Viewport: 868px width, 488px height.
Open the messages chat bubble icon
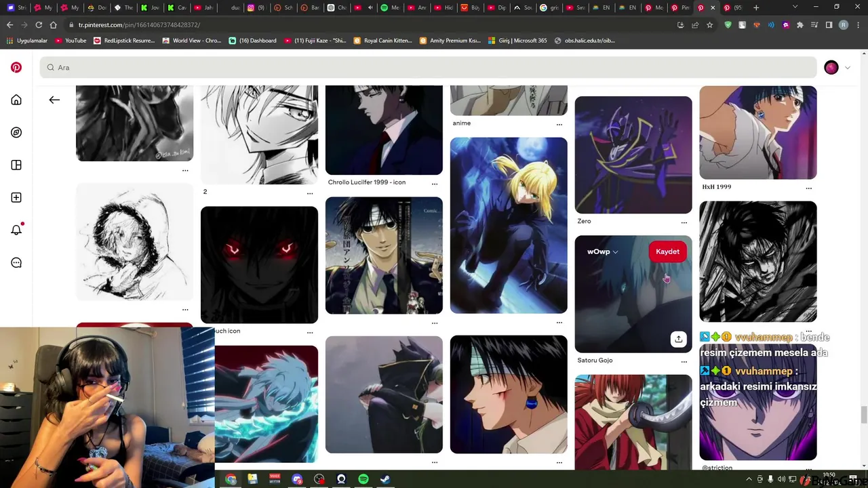pos(16,263)
